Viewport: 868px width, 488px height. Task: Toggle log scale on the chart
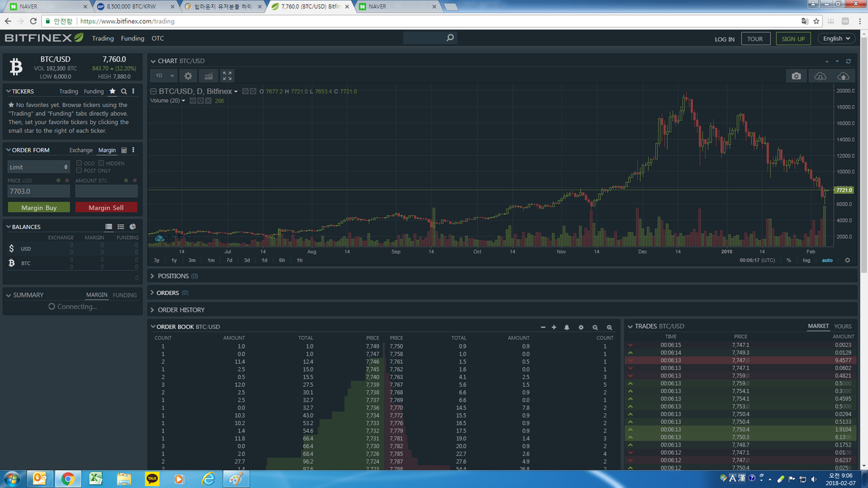(806, 260)
